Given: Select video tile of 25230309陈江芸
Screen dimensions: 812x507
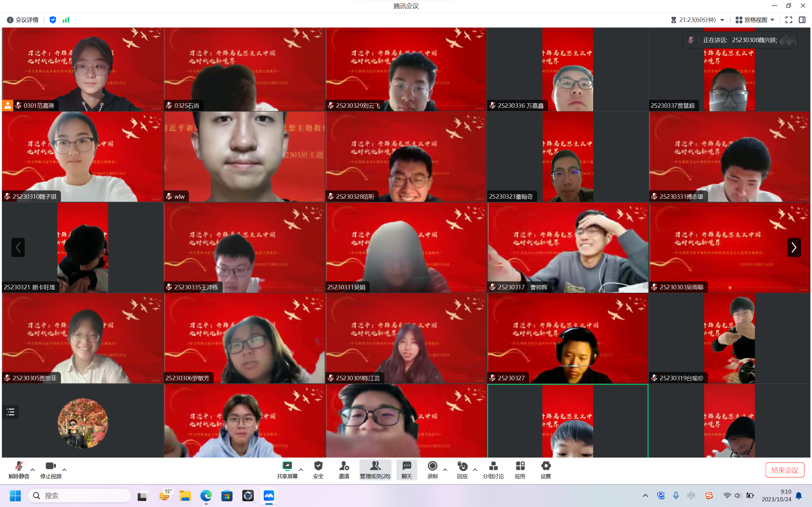Looking at the screenshot, I should (x=406, y=338).
